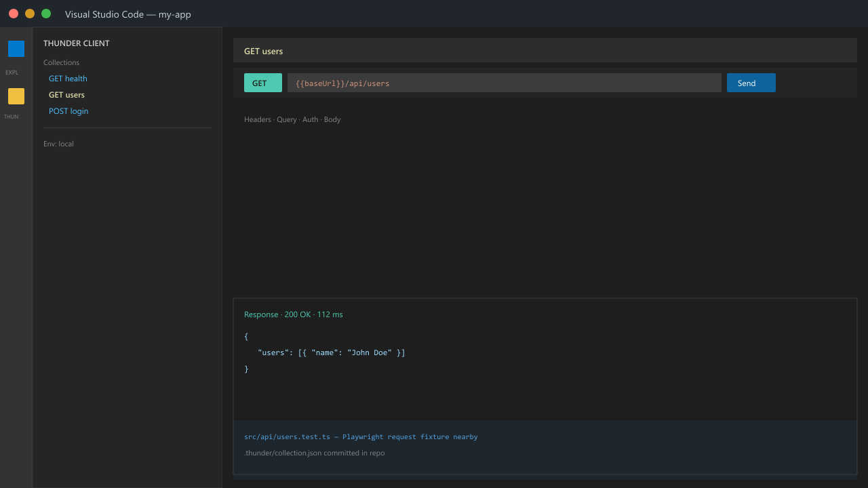Click the "users" JSON response line

point(332,352)
